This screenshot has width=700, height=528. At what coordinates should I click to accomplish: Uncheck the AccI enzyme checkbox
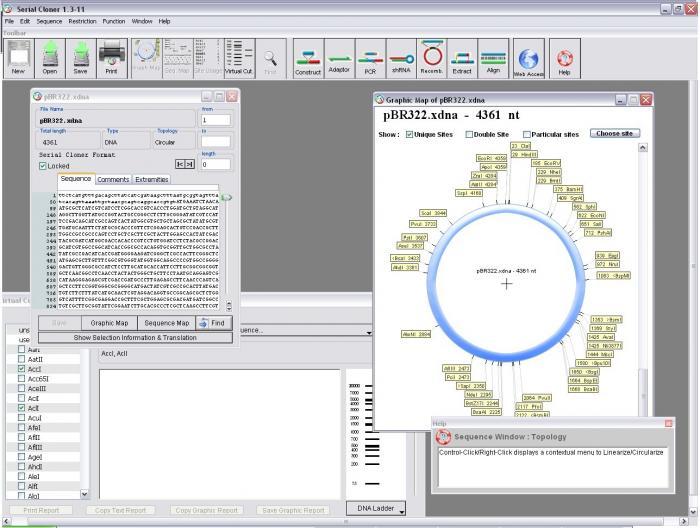(21, 369)
